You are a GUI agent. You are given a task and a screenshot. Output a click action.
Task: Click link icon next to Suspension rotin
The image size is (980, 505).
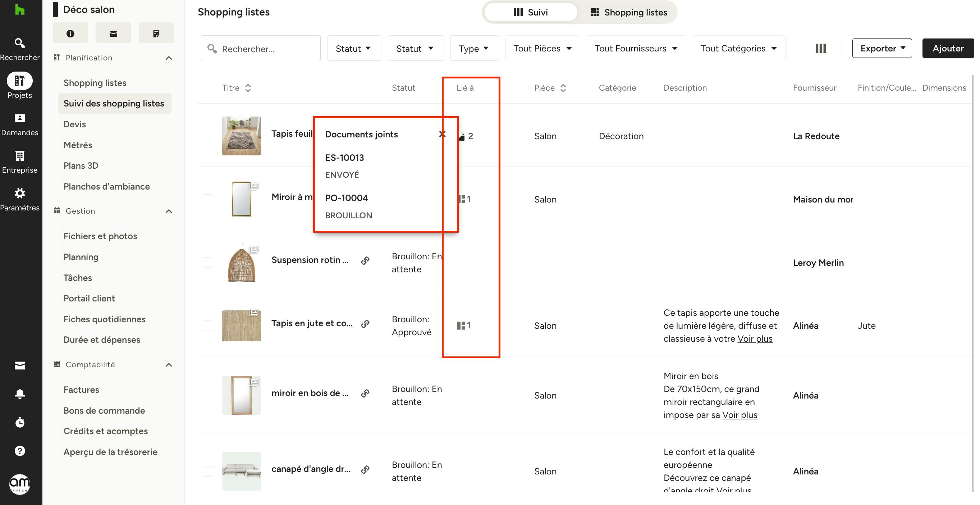click(x=365, y=261)
